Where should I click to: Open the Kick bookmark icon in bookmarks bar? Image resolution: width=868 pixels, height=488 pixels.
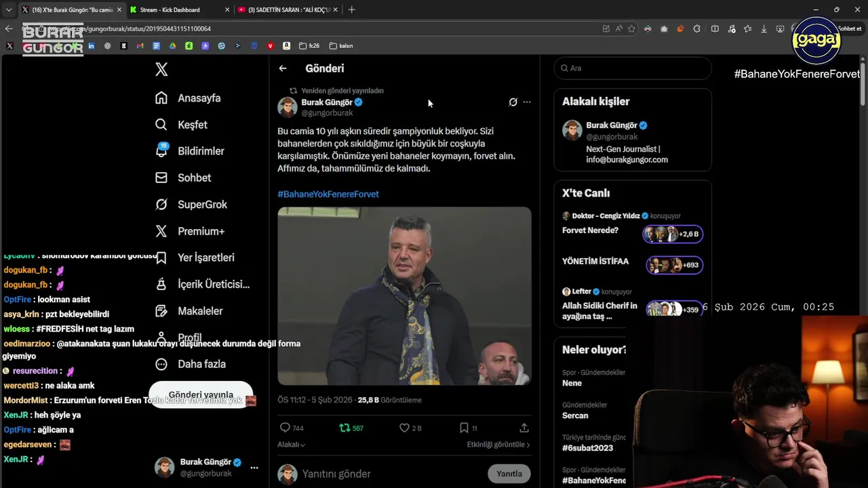tap(123, 46)
